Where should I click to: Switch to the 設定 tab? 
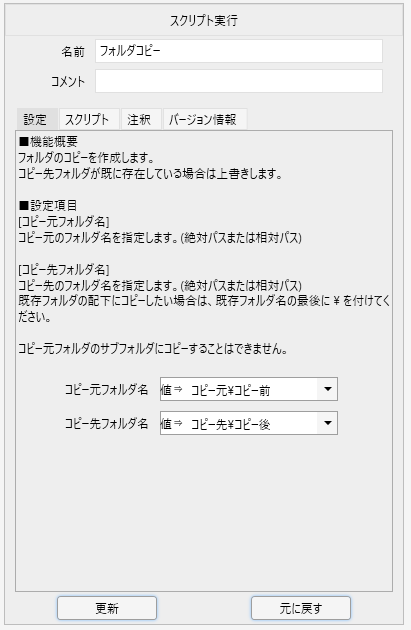click(37, 119)
